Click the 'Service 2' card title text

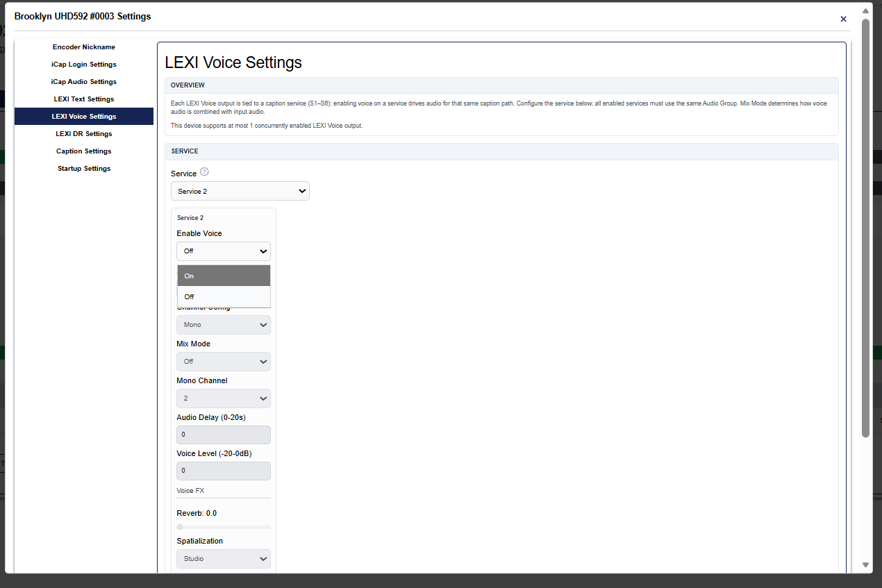190,218
